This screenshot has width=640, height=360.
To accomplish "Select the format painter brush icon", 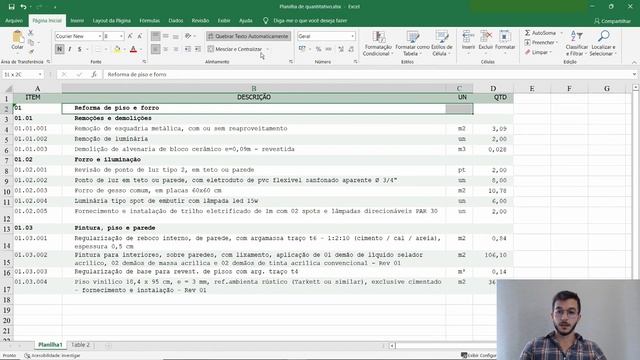I will [31, 51].
